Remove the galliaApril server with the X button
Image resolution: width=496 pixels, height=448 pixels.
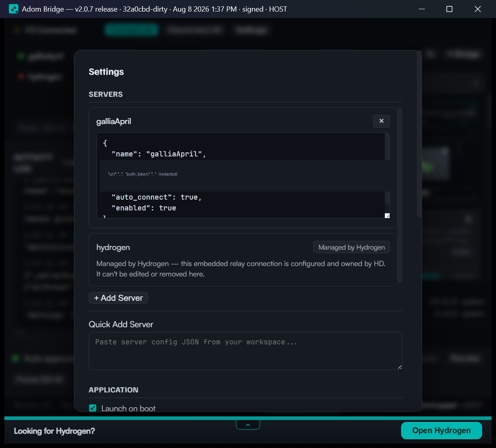(x=381, y=121)
